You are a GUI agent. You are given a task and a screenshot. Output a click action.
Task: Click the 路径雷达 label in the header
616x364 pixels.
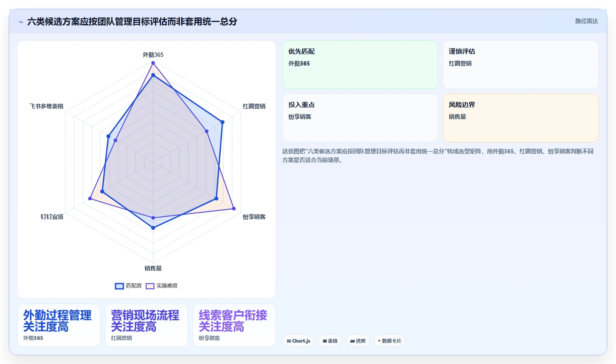(586, 21)
